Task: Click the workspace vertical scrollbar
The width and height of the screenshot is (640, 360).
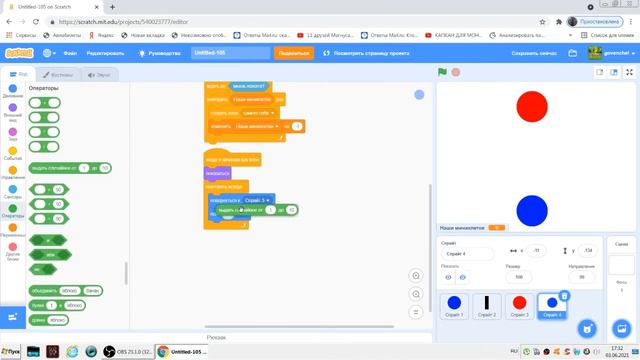Action: pos(430,248)
